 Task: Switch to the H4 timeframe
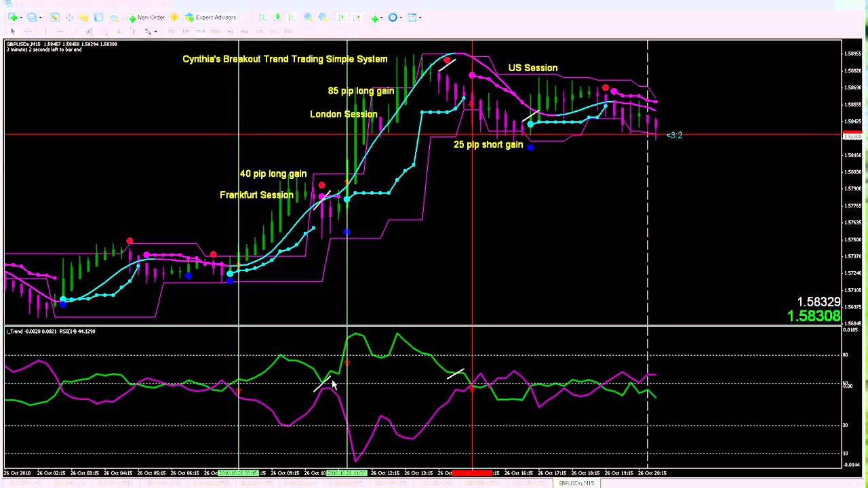pyautogui.click(x=245, y=32)
